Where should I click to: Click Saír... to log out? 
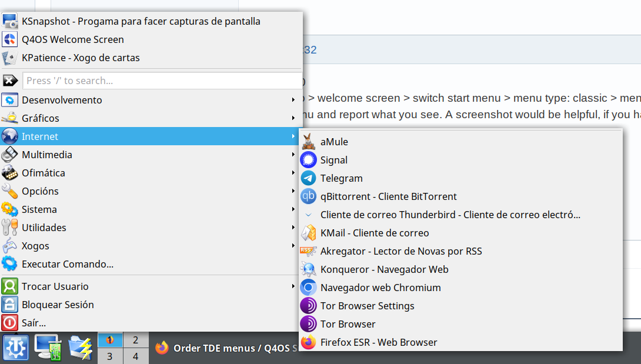coord(151,323)
